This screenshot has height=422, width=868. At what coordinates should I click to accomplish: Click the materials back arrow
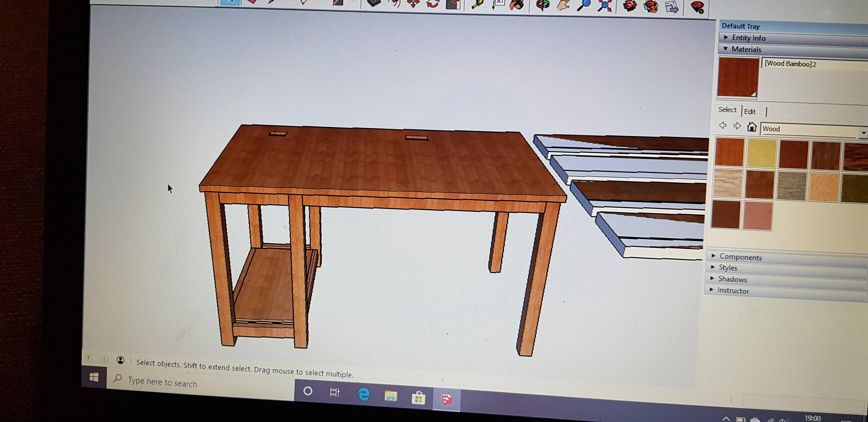click(x=722, y=126)
